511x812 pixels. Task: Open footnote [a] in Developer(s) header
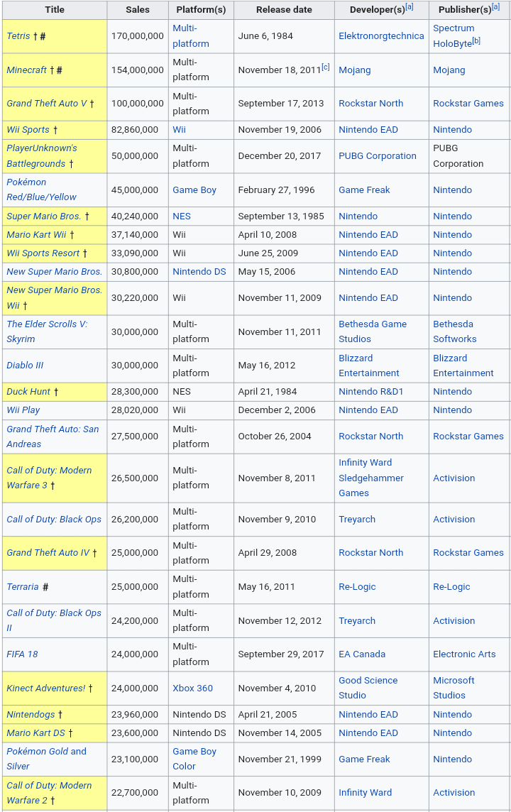(410, 6)
